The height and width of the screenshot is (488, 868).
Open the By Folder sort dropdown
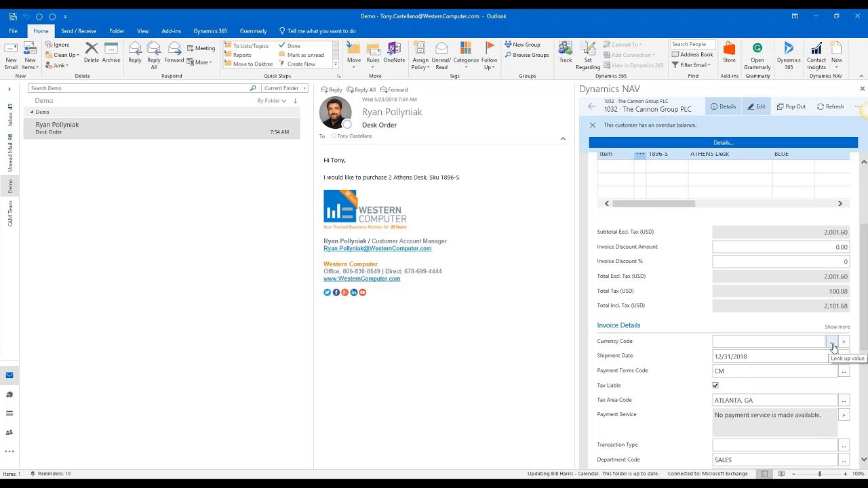271,100
